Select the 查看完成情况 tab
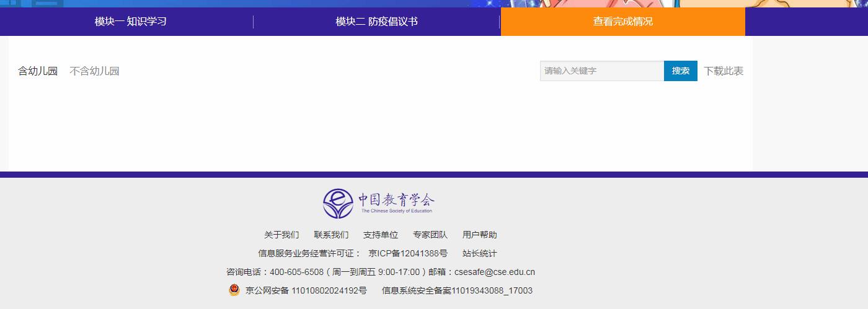The width and height of the screenshot is (868, 309). (622, 22)
